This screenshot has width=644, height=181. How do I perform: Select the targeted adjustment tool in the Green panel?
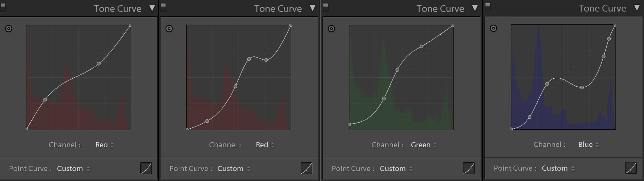(331, 29)
